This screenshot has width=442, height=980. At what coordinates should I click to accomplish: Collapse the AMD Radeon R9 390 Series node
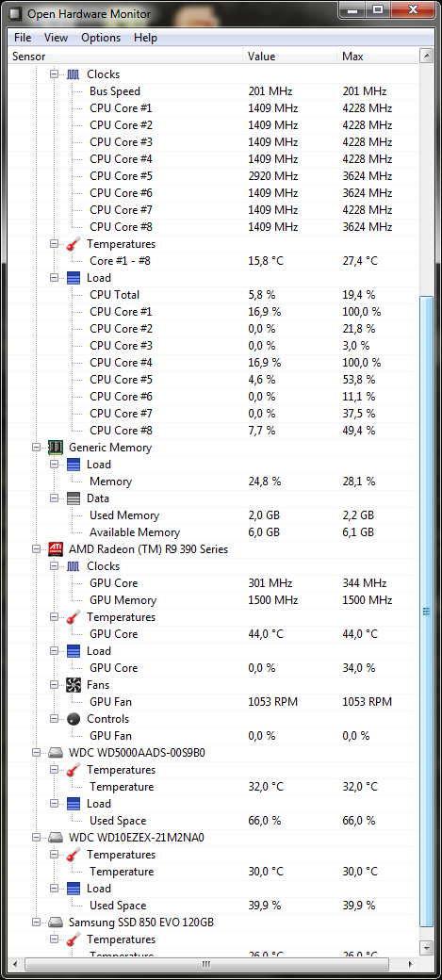[36, 549]
